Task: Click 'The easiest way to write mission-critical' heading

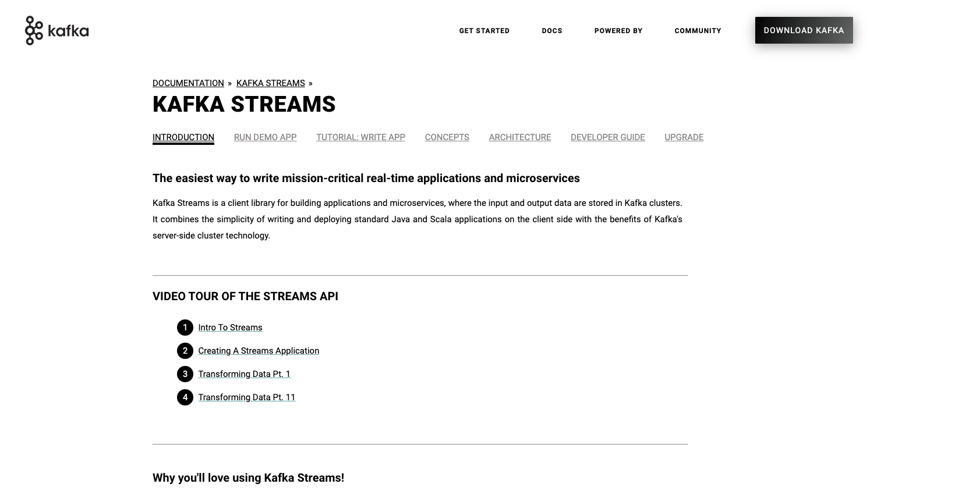Action: 366,178
